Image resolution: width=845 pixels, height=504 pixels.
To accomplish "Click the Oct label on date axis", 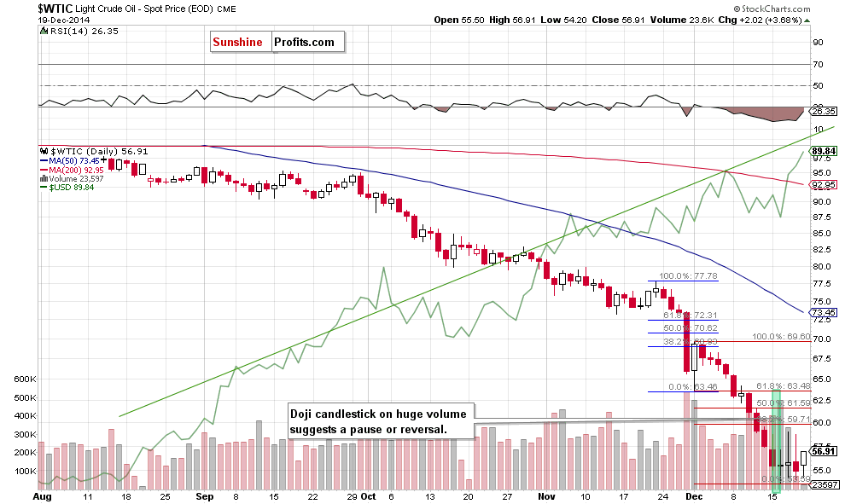I will (368, 496).
